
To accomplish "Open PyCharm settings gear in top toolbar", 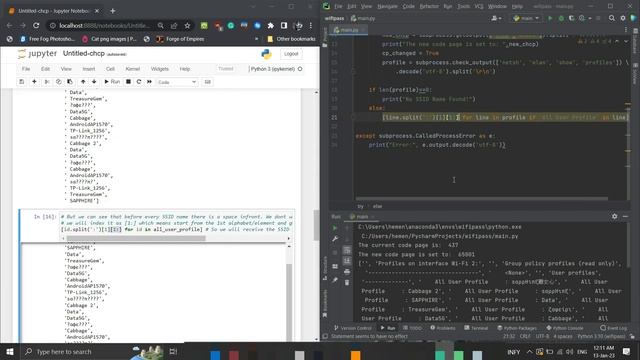I will coord(623,18).
